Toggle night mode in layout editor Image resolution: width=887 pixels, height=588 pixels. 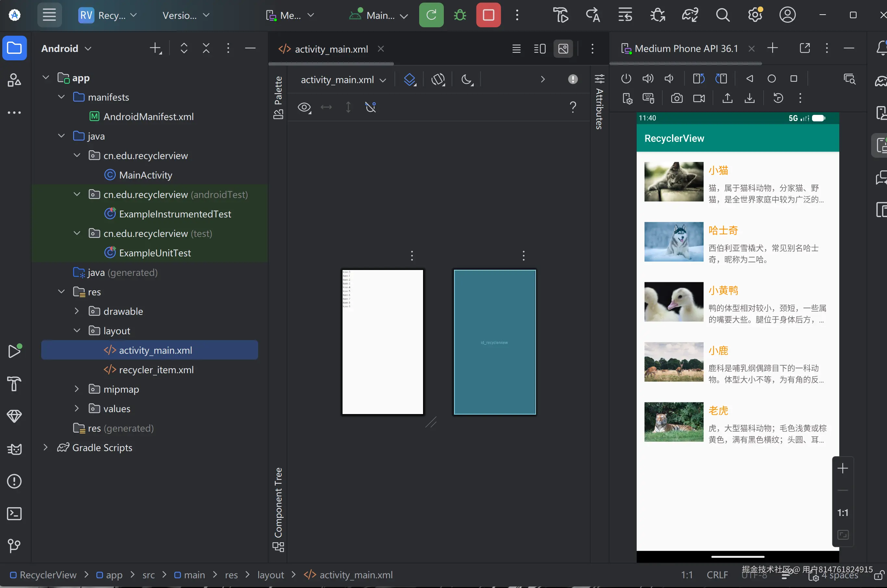467,80
